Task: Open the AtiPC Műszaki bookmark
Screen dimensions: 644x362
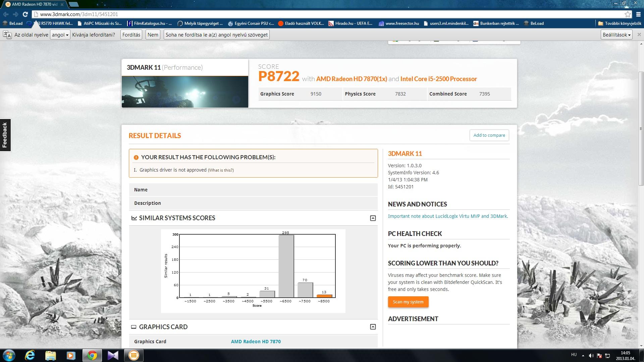Action: [100, 23]
